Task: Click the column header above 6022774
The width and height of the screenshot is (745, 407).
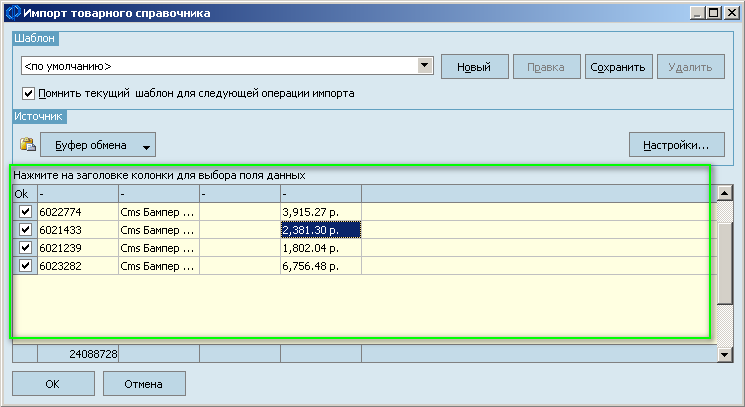Action: tap(78, 194)
